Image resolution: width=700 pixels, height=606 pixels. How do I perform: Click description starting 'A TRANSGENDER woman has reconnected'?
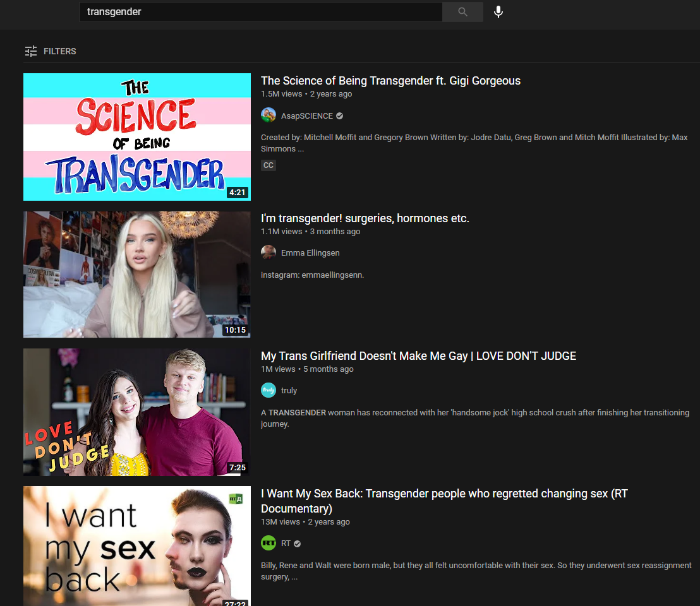pos(475,419)
